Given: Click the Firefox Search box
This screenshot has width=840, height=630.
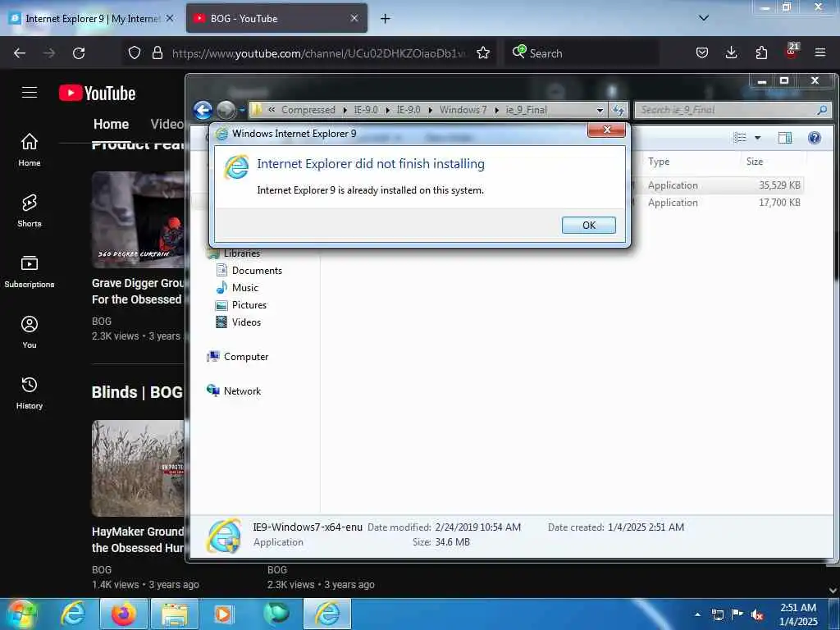Looking at the screenshot, I should coord(581,53).
